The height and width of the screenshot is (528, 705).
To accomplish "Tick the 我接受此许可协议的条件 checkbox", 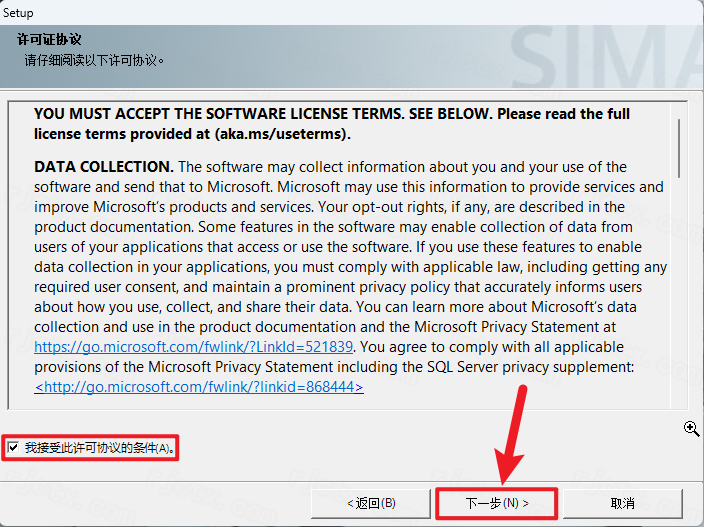I will tap(13, 447).
